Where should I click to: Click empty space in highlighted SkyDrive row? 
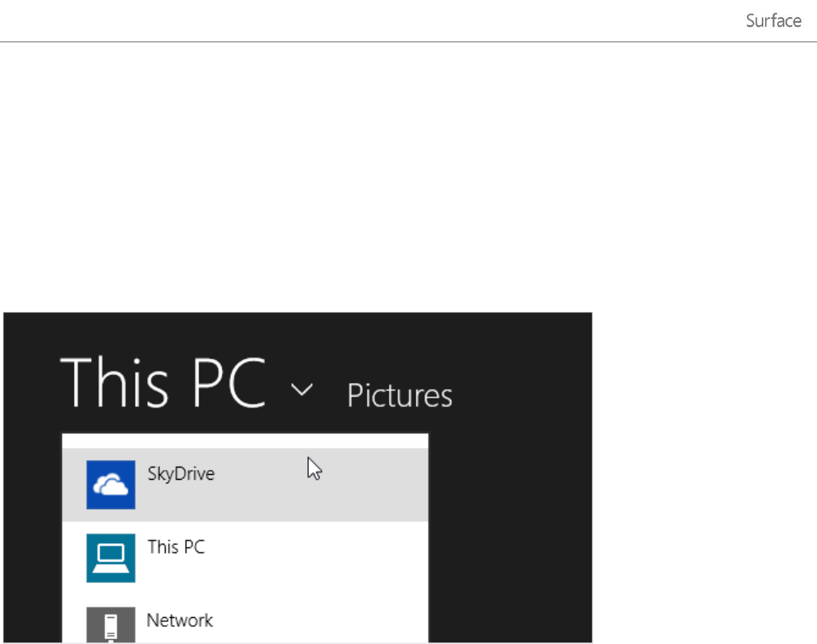point(366,496)
